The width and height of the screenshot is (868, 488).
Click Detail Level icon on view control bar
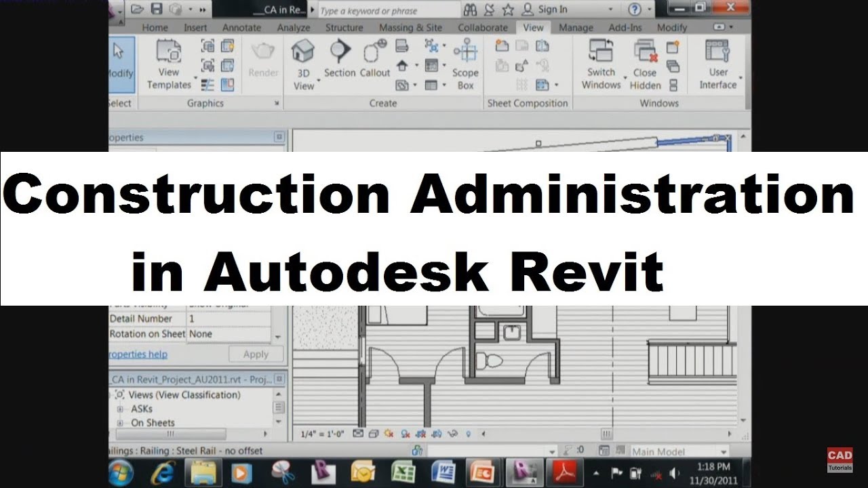click(358, 433)
